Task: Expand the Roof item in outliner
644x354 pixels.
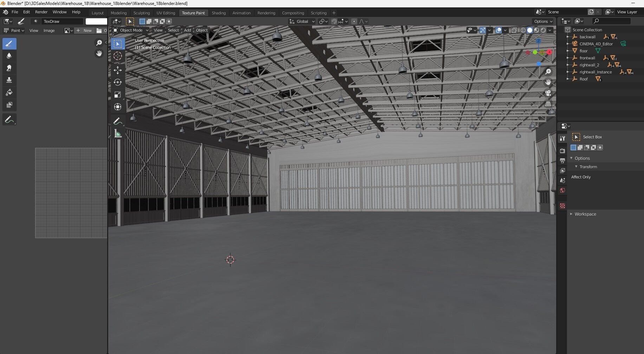Action: [x=567, y=79]
